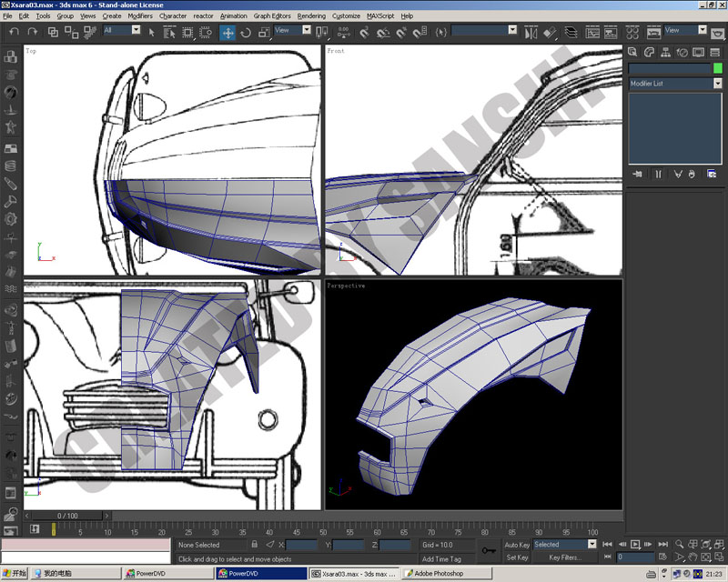Open the Utilities panel hammer icon
The width and height of the screenshot is (728, 582).
pyautogui.click(x=714, y=53)
